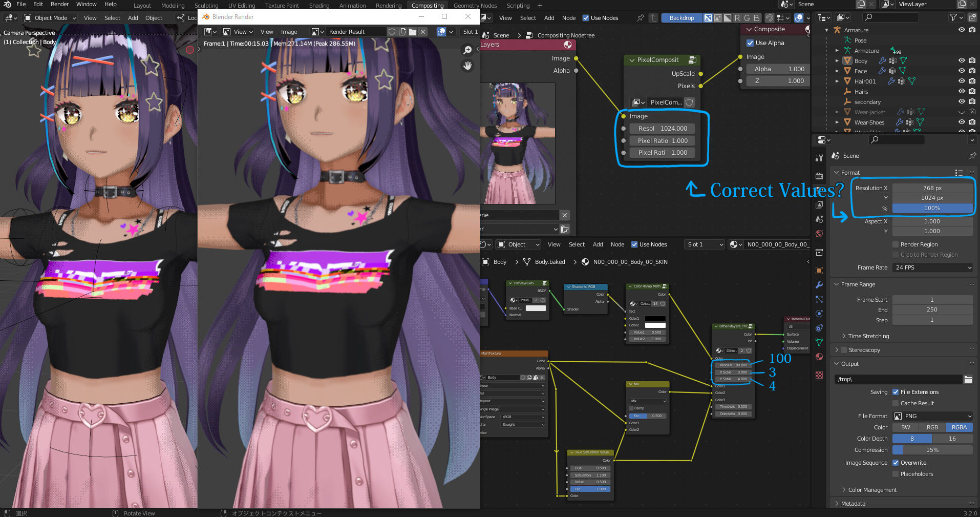Open the Node menu in compositor header
980x517 pixels.
pyautogui.click(x=569, y=18)
